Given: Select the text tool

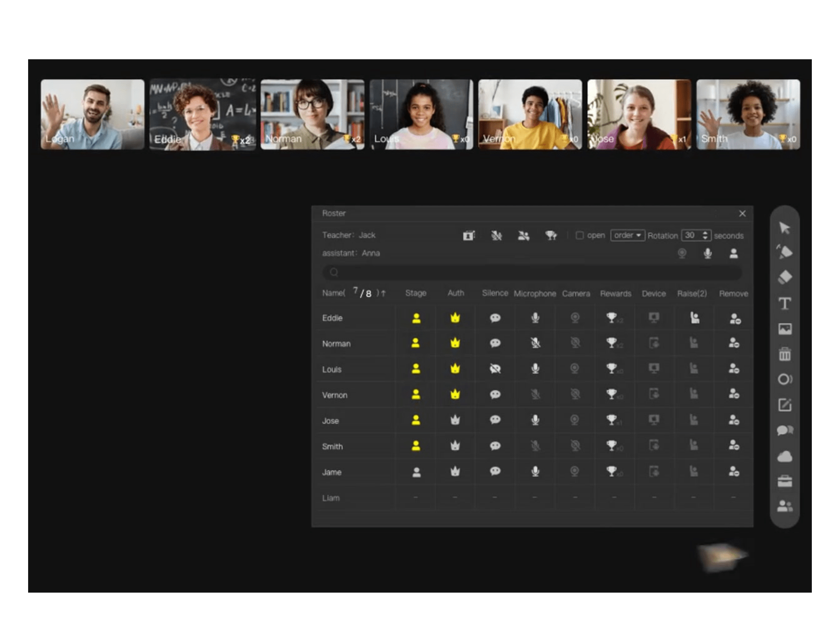Looking at the screenshot, I should (x=785, y=304).
